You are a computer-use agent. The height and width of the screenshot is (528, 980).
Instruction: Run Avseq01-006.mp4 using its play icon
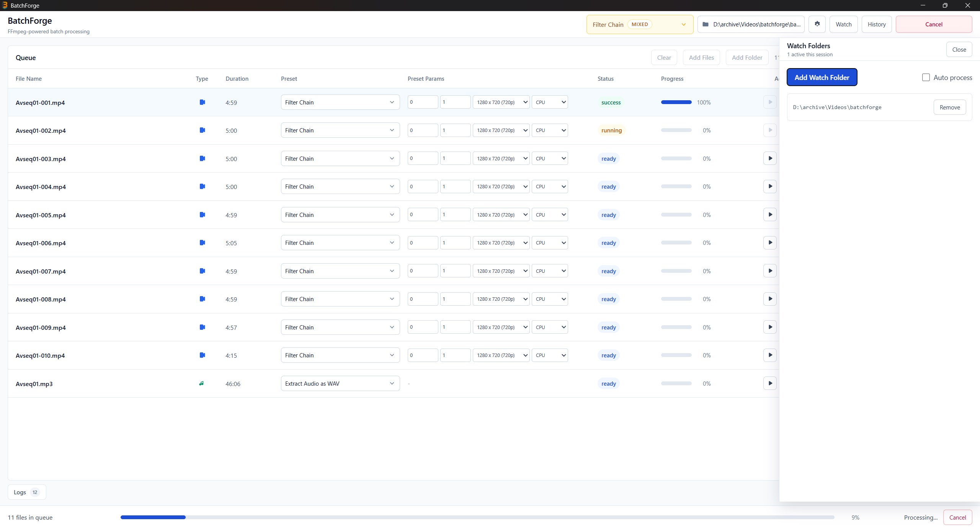coord(770,243)
